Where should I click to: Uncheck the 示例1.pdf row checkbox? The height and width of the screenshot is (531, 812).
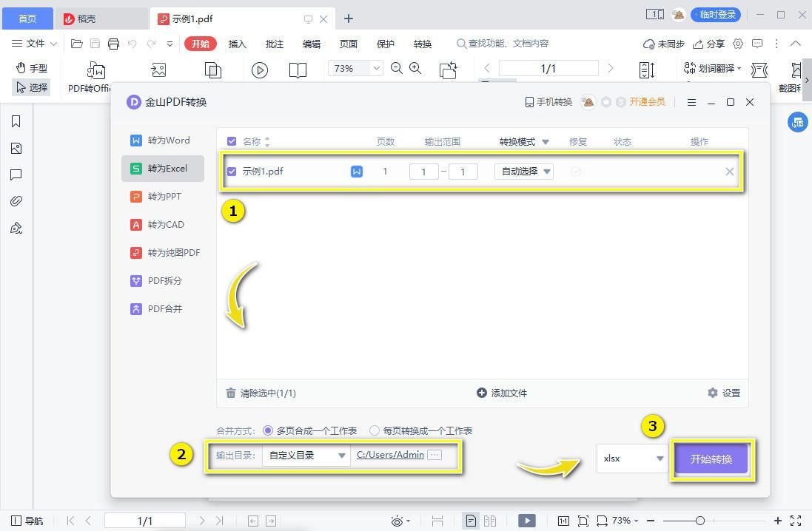pos(232,172)
